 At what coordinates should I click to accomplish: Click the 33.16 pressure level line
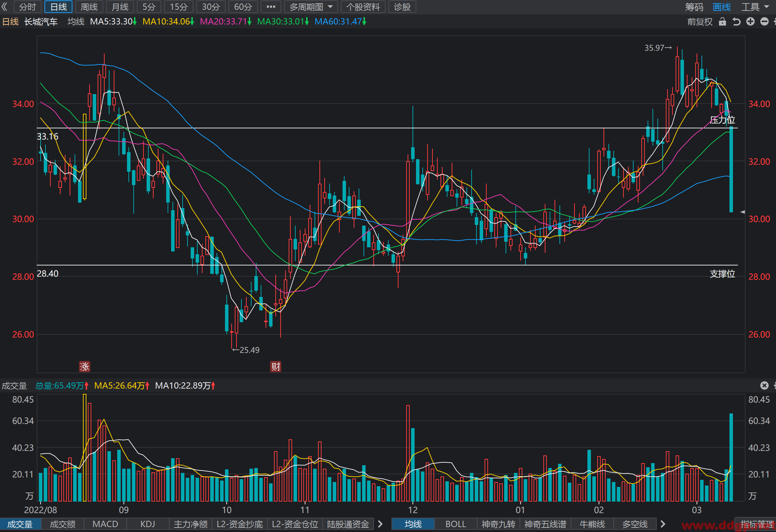[x=387, y=128]
